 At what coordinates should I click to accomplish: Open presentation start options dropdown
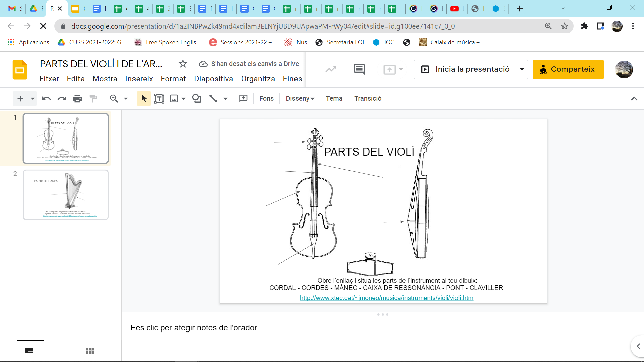[522, 69]
